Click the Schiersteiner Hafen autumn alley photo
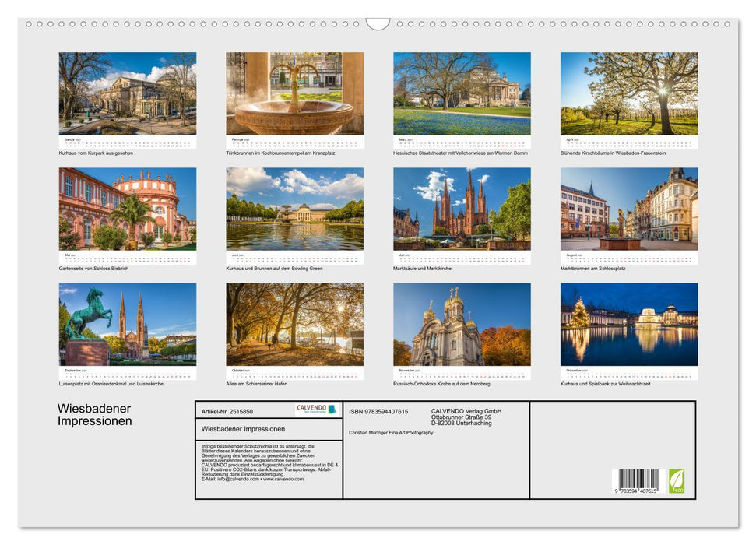Image resolution: width=756 pixels, height=545 pixels. pos(294,324)
